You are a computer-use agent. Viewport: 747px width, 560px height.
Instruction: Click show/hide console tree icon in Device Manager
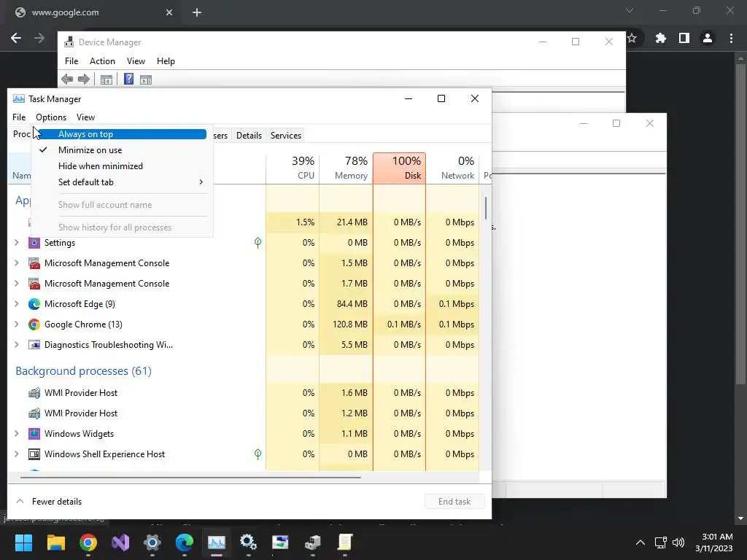tap(107, 79)
